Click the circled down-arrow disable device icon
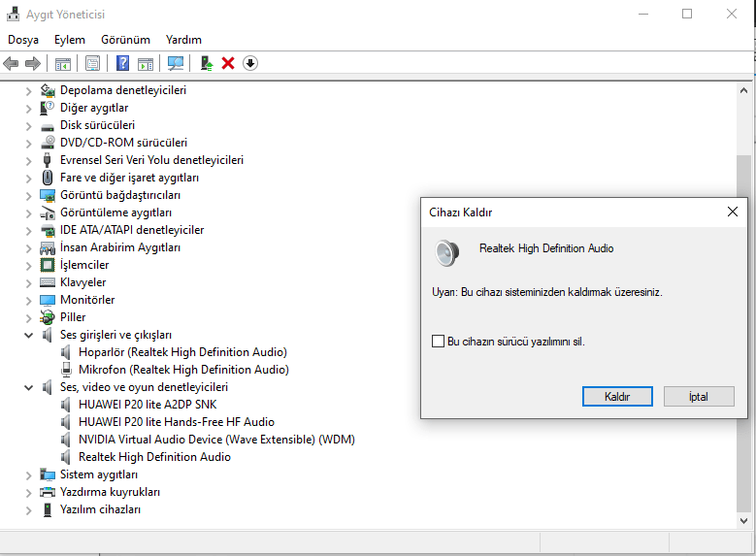The height and width of the screenshot is (556, 756). click(250, 63)
